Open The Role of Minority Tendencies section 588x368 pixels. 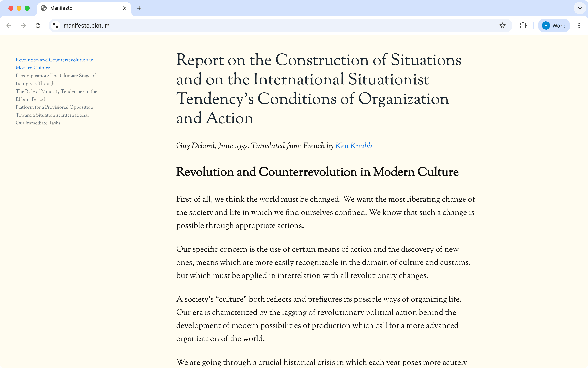[x=56, y=95]
